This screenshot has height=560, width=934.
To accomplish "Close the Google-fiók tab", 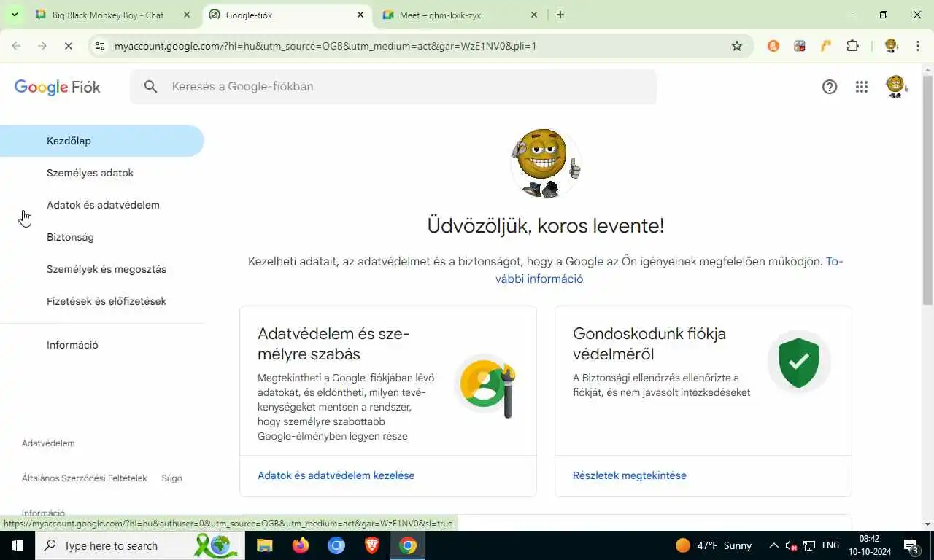I will (x=360, y=15).
